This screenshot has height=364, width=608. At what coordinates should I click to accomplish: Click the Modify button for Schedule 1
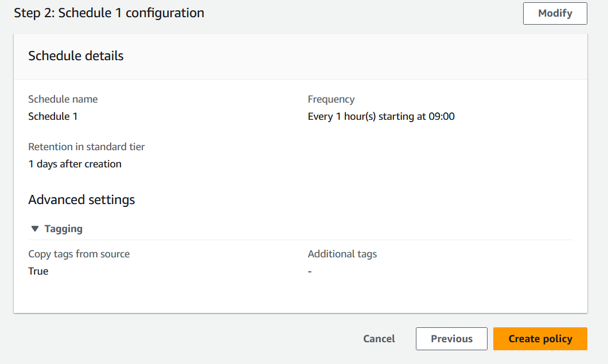coord(555,14)
